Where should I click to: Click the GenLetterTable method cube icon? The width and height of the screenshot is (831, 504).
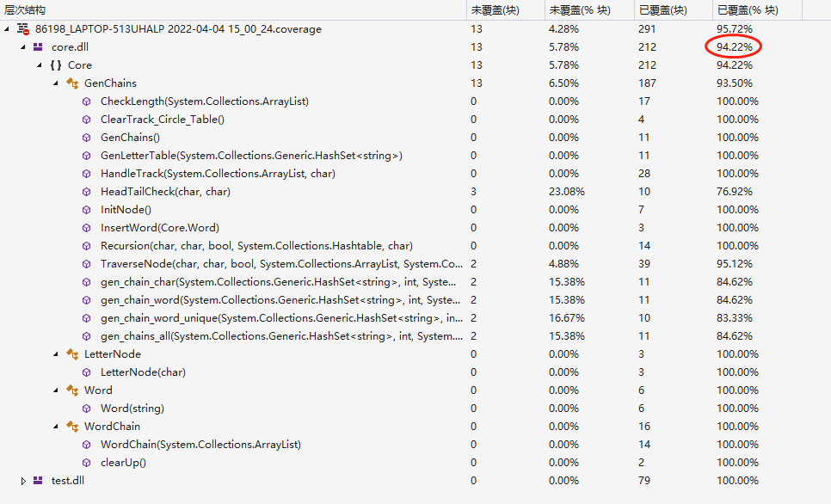86,156
